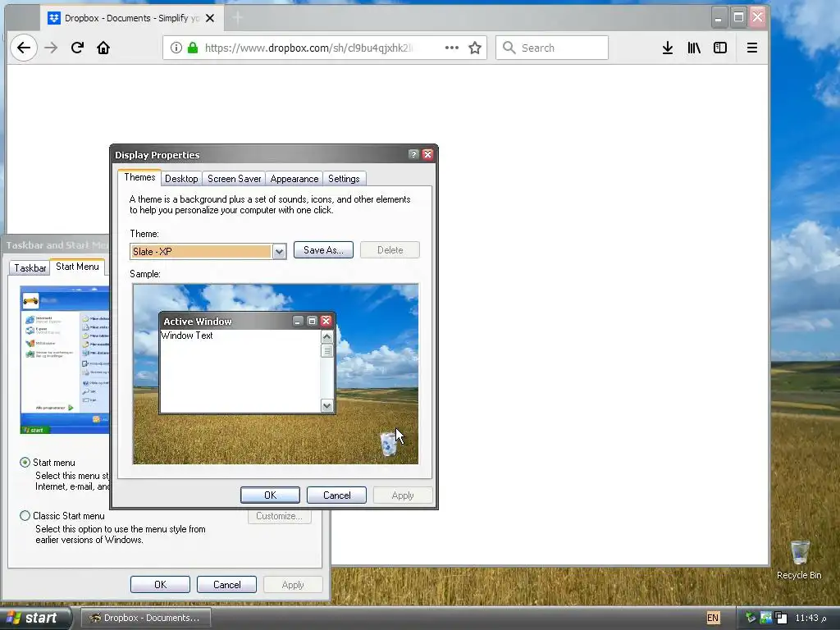This screenshot has height=630, width=840.
Task: Open the Windows start button
Action: [35, 618]
